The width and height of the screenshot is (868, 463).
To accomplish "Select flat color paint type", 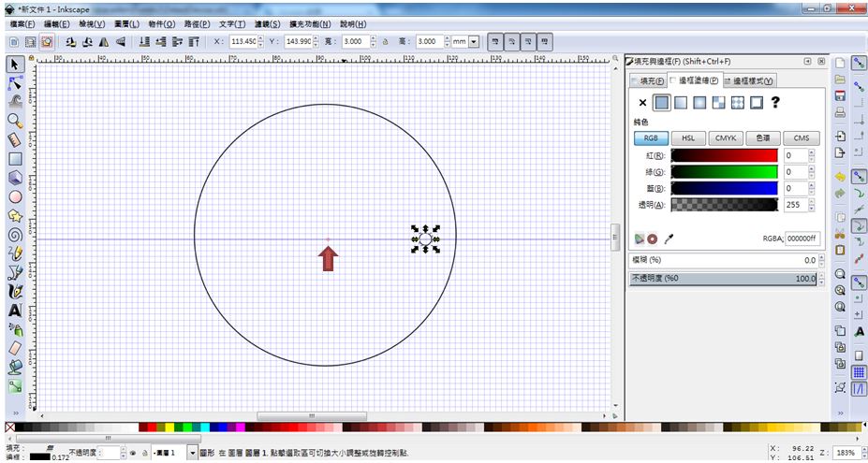I will click(x=661, y=102).
